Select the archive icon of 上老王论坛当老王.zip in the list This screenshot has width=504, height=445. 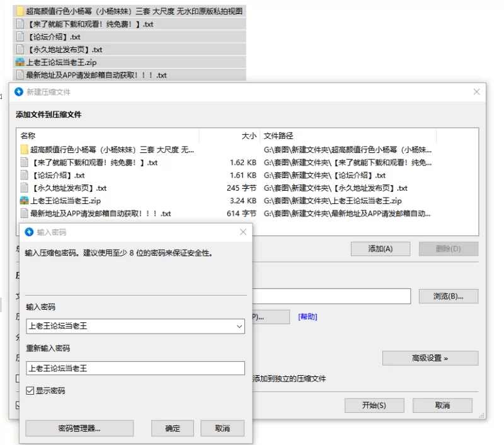(25, 201)
